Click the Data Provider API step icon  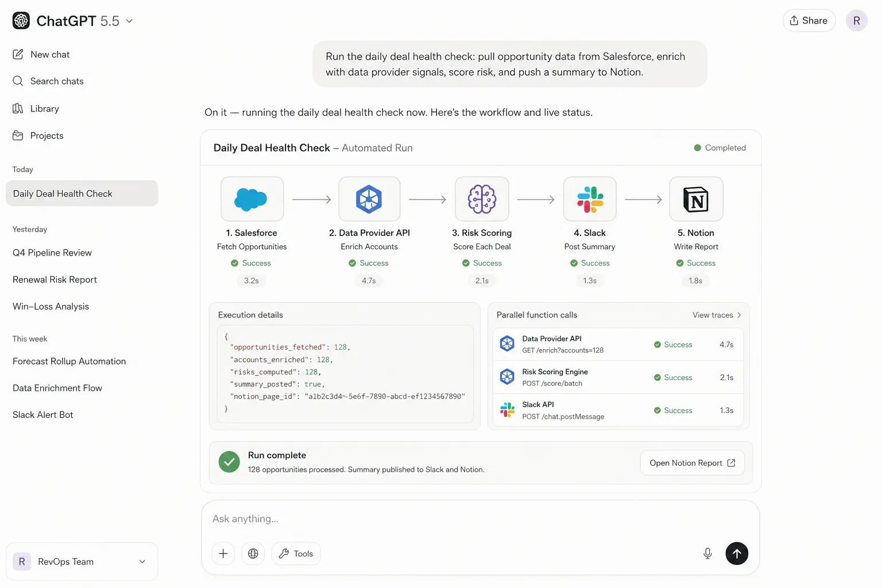tap(369, 199)
